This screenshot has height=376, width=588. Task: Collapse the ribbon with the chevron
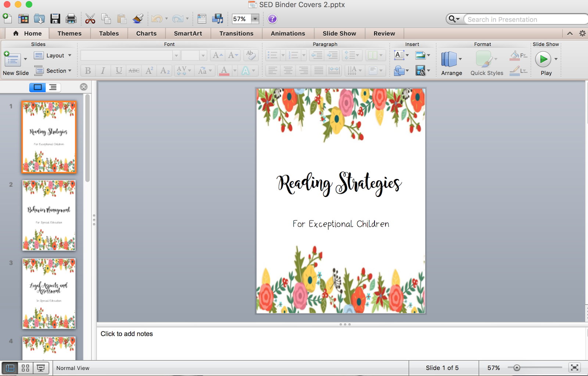point(570,33)
